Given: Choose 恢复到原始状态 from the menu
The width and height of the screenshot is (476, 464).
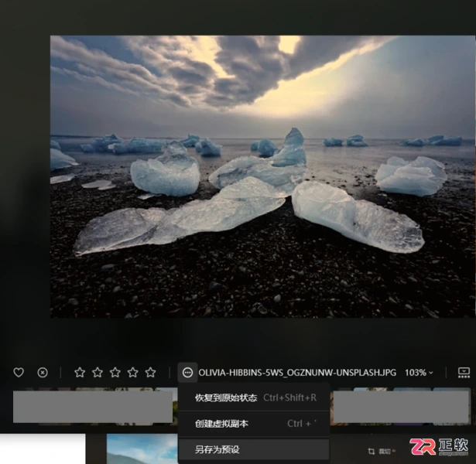Looking at the screenshot, I should click(254, 397).
